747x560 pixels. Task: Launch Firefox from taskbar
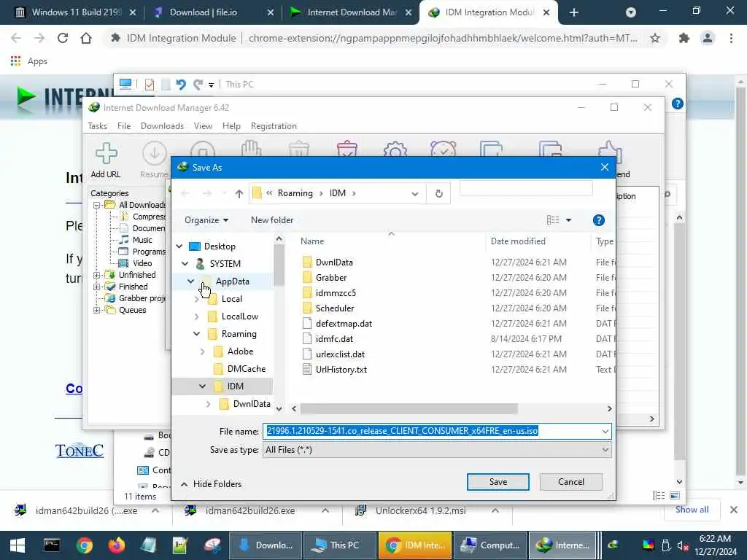coord(116,545)
